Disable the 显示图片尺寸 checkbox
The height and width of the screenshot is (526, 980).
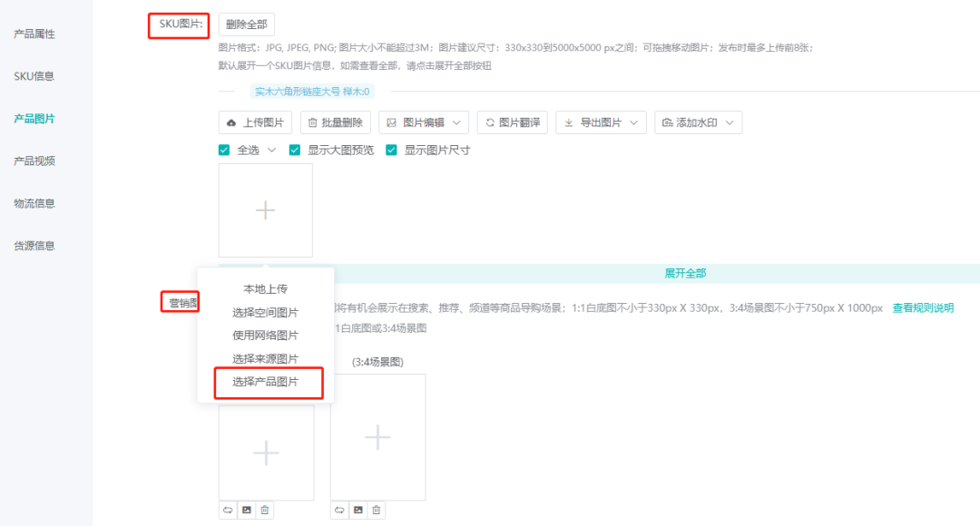pyautogui.click(x=392, y=150)
